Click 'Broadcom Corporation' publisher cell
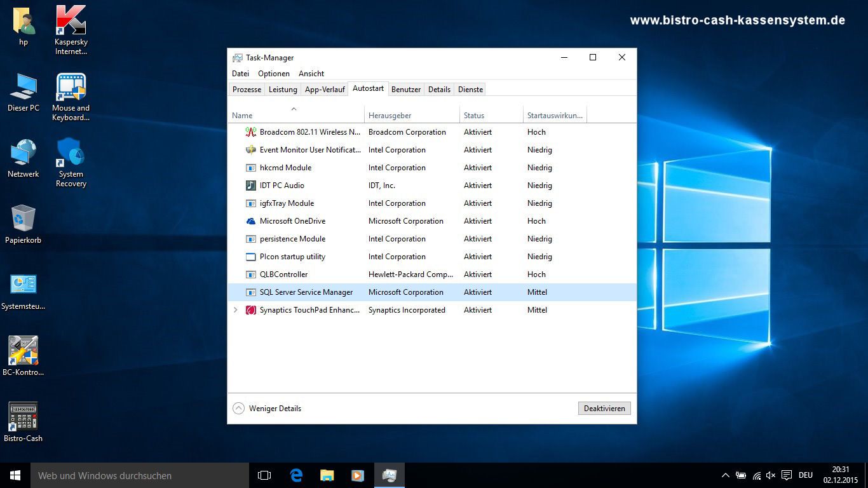The height and width of the screenshot is (488, 868). pos(407,132)
